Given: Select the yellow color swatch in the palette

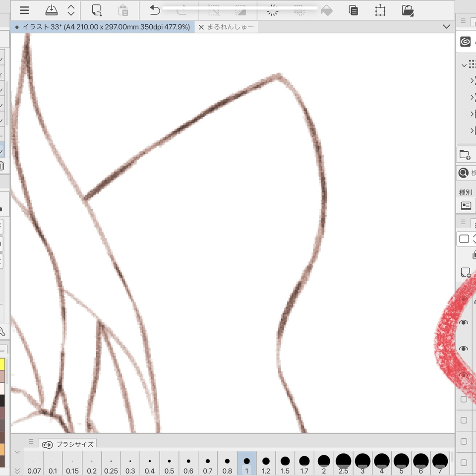Looking at the screenshot, I should point(3,363).
